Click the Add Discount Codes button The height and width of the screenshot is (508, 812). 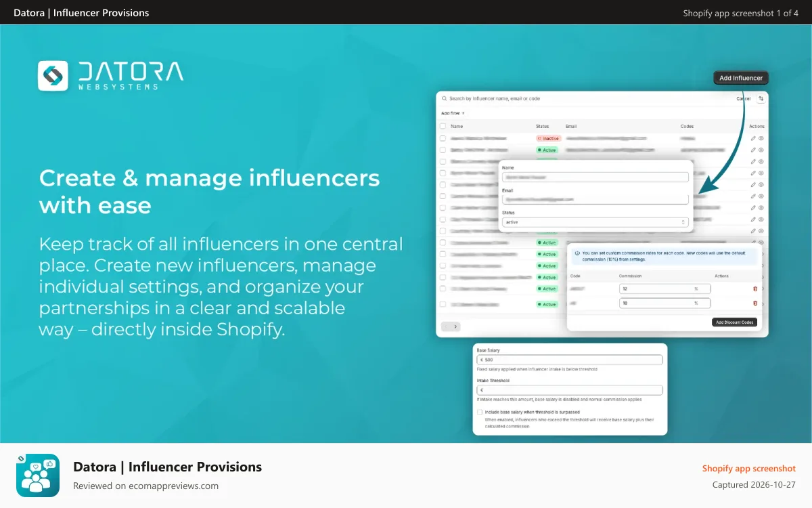[735, 322]
